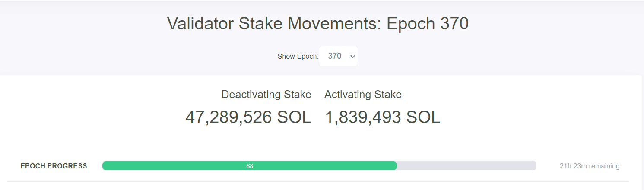Click the 47,289,526 deactivating stake number
Viewport: 644px width, 190px height.
pyautogui.click(x=228, y=117)
